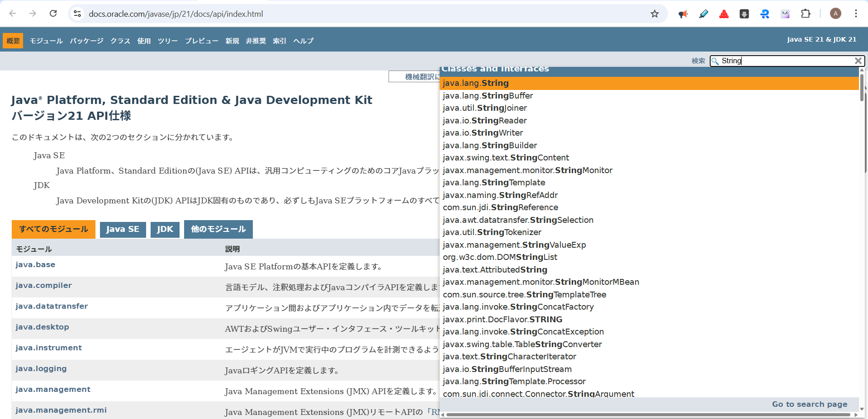This screenshot has height=419, width=868.
Task: Click the megaphone extension icon
Action: click(683, 14)
